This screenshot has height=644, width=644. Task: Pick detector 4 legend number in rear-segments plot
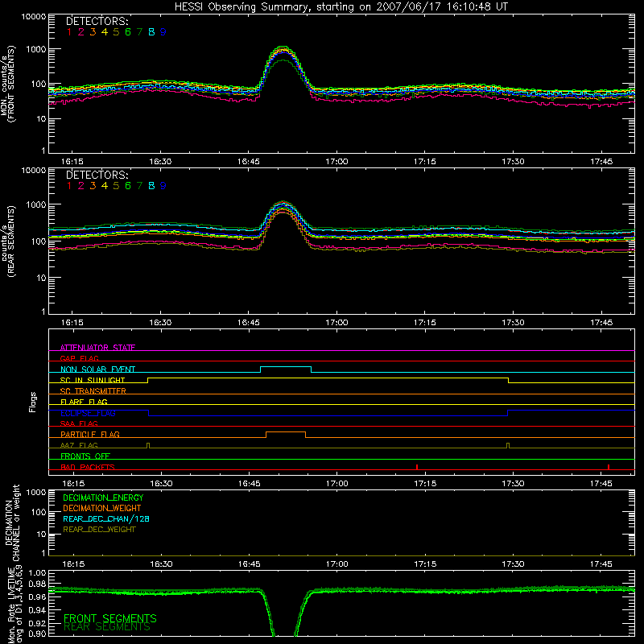105,186
